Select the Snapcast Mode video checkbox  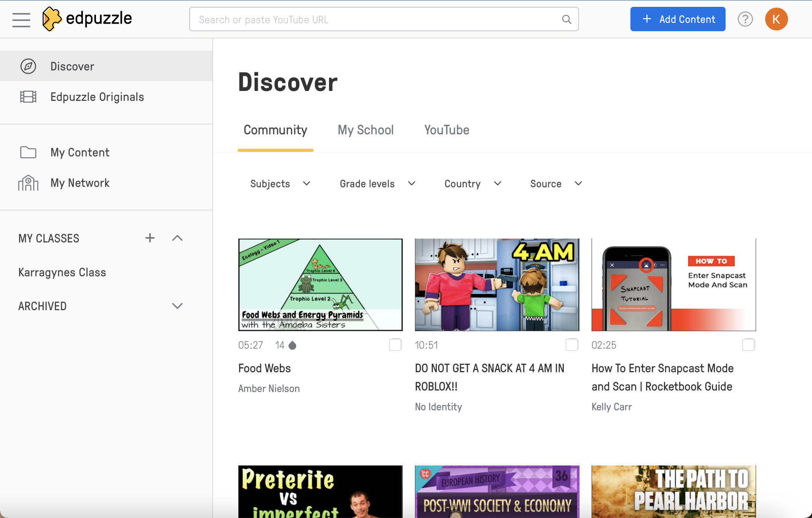[x=748, y=345]
